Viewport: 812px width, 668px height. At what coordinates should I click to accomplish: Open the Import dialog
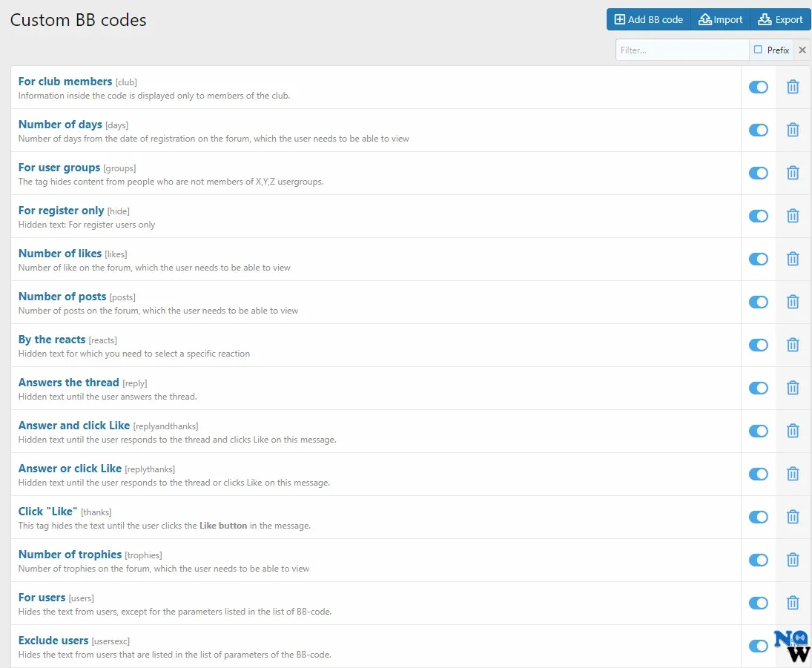[x=720, y=19]
